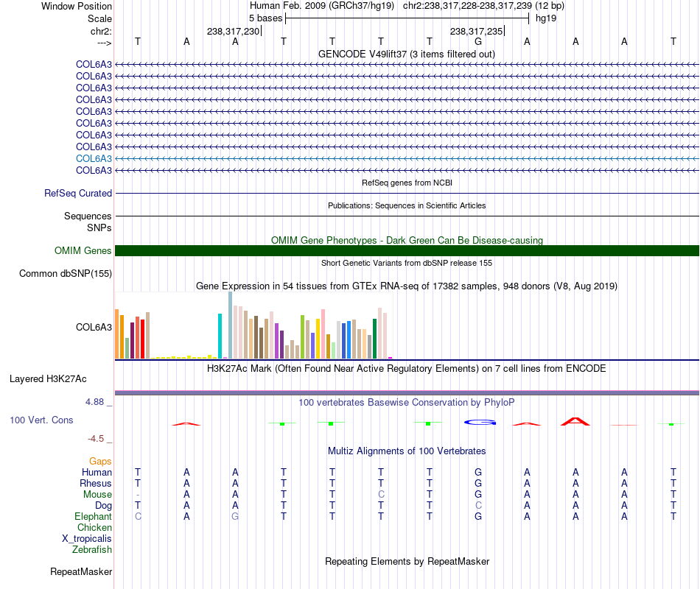Click the dark green OMIM gene bar
Image resolution: width=700 pixels, height=589 pixels.
coord(407,251)
